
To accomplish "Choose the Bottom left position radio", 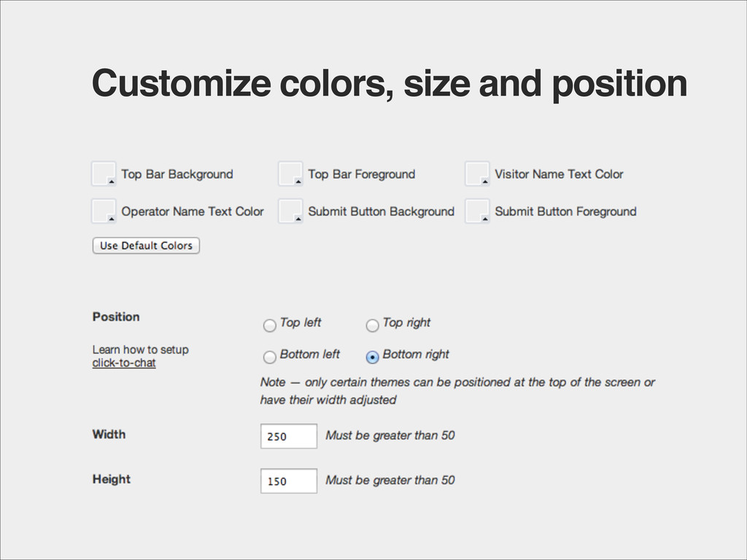I will coord(270,357).
